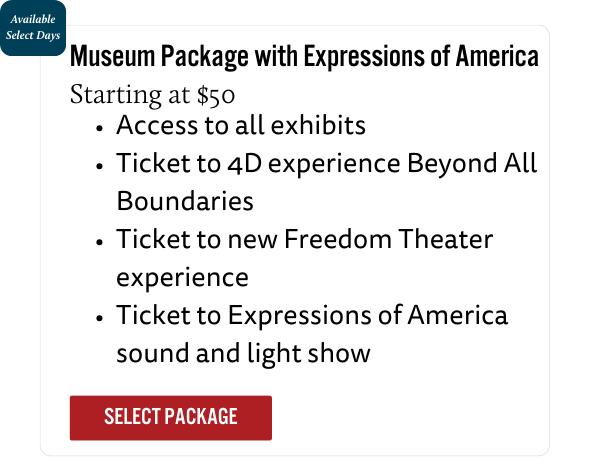The image size is (590, 470).
Task: Click the bullet beside the Freedom Theater ticket
Action: (99, 242)
